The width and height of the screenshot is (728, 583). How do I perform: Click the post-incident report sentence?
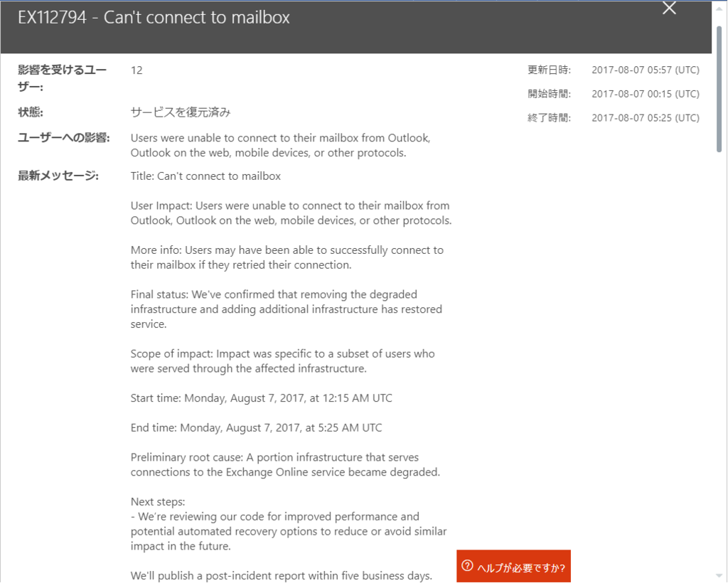click(282, 576)
